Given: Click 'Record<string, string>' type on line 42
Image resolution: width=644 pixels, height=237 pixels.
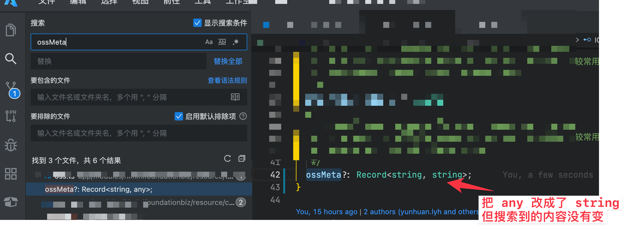Looking at the screenshot, I should [412, 175].
